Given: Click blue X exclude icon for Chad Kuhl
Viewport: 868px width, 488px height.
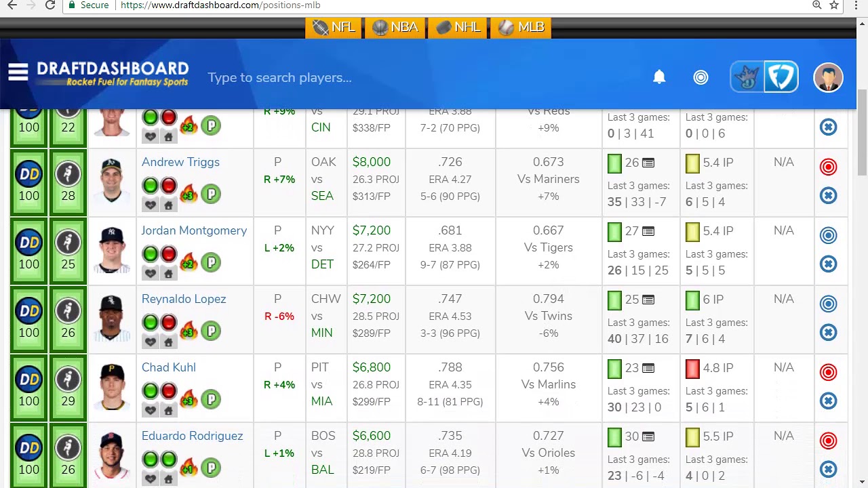Looking at the screenshot, I should click(x=828, y=401).
